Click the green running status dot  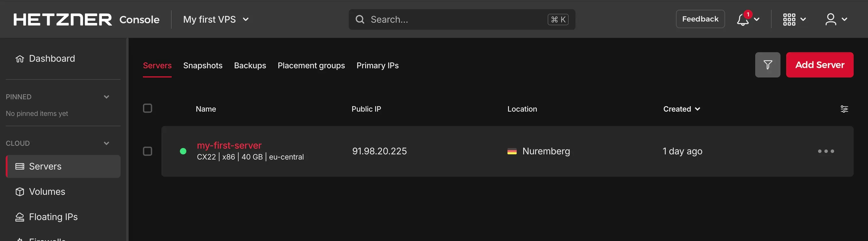point(183,151)
